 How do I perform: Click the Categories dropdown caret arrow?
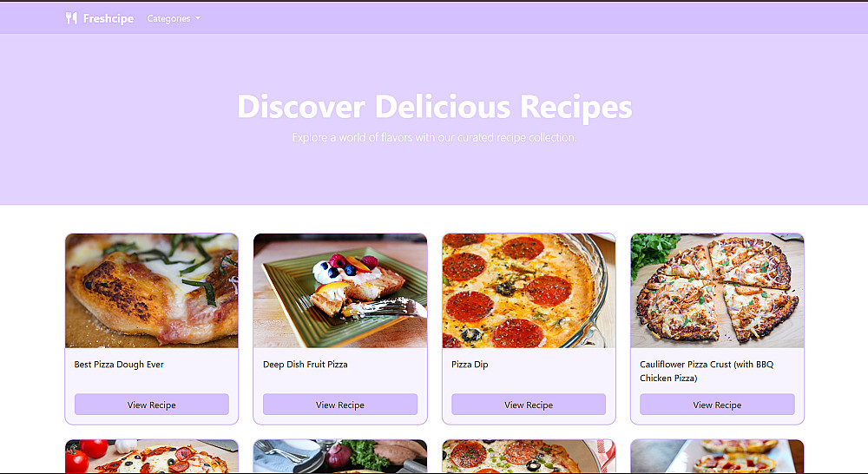coord(198,18)
